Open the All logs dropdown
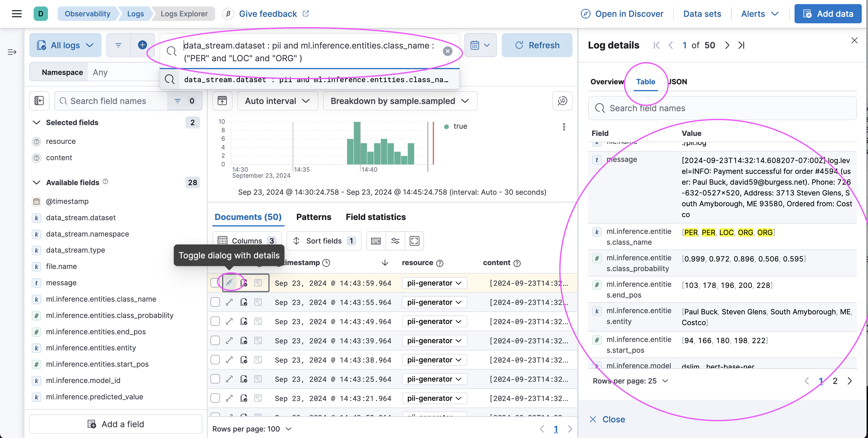 coord(65,45)
